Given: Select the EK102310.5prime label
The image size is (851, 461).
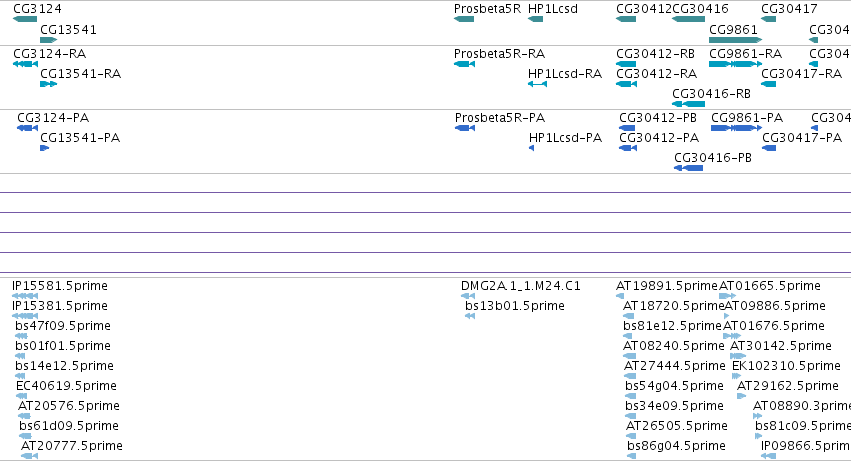Looking at the screenshot, I should [786, 366].
